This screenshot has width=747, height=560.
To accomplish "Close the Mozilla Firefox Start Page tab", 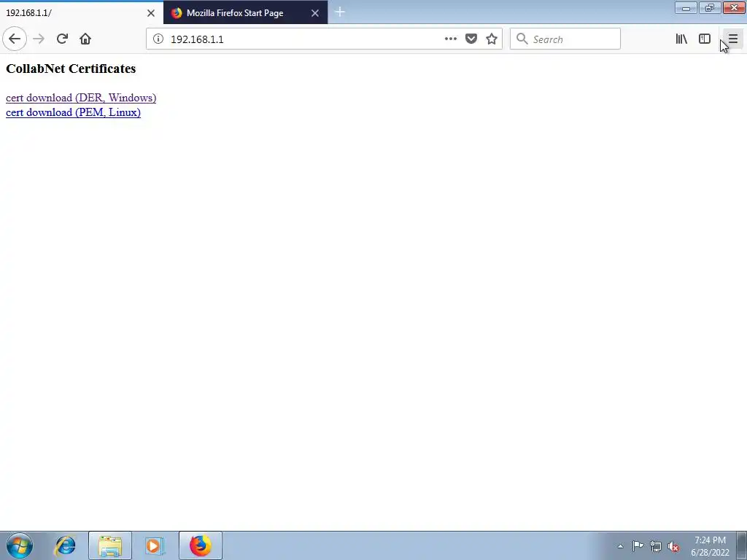I will pyautogui.click(x=315, y=13).
